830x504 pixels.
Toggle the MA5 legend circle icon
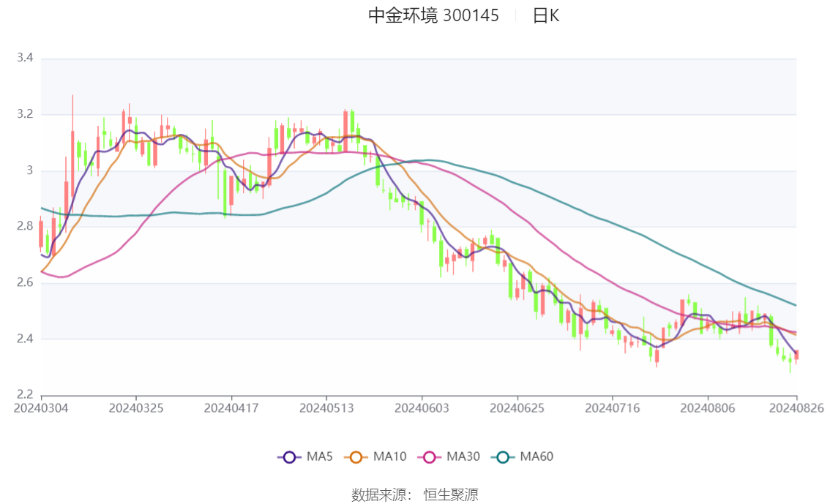click(289, 457)
